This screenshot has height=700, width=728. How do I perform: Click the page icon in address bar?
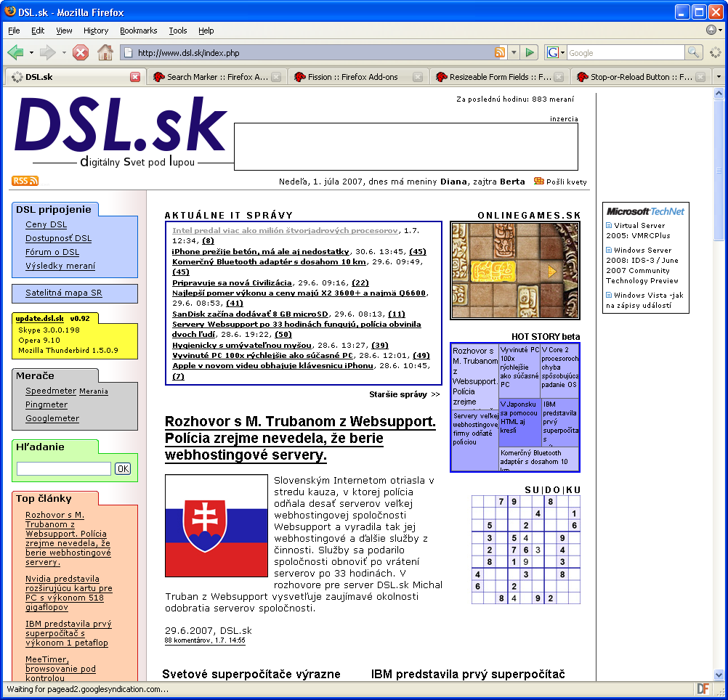pyautogui.click(x=128, y=52)
